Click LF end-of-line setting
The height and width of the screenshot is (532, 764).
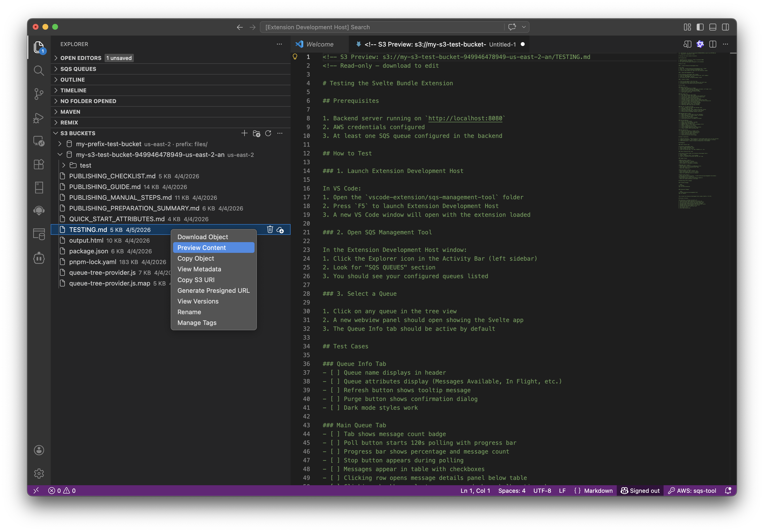pyautogui.click(x=562, y=490)
